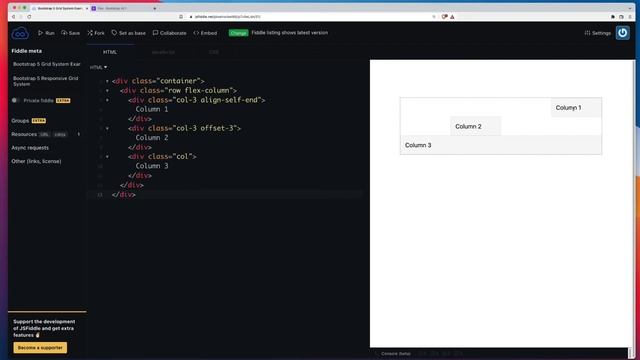This screenshot has height=360, width=640.
Task: Open a new browser tab
Action: point(155,8)
